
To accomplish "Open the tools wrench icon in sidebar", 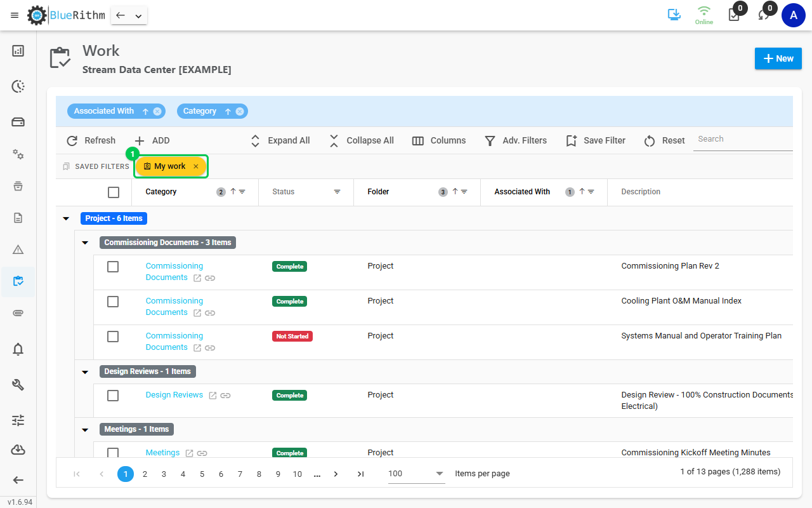I will pos(18,384).
